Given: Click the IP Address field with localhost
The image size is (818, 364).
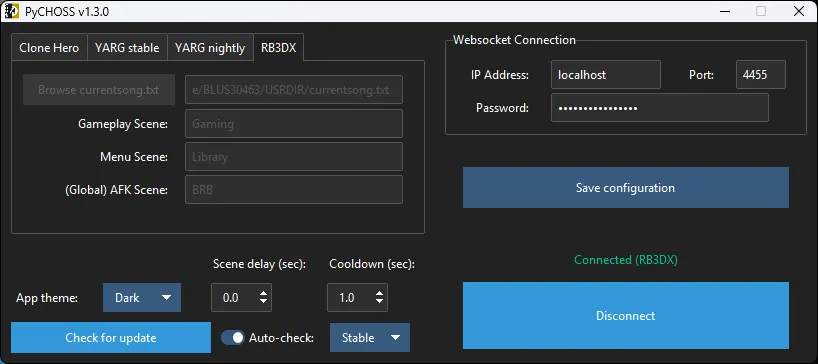Looking at the screenshot, I should (606, 75).
